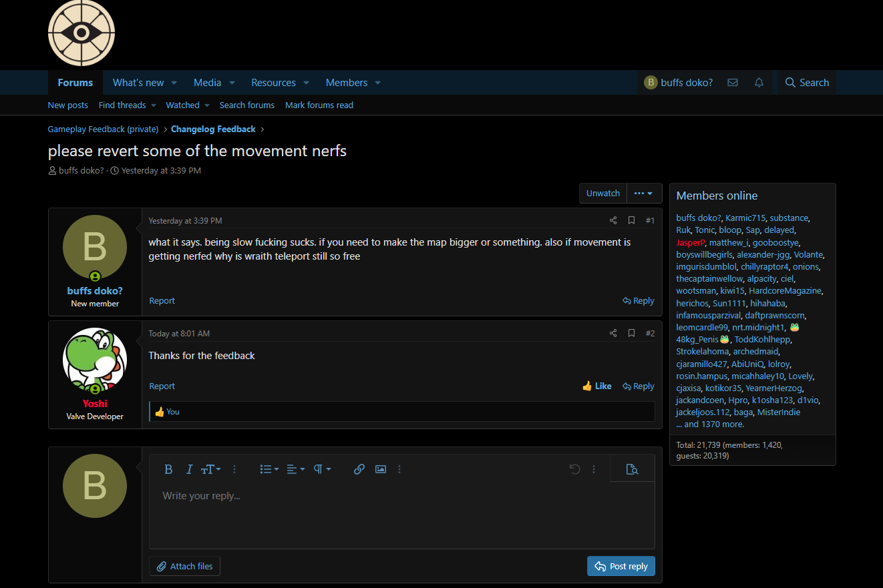This screenshot has width=883, height=588.
Task: Click the forum's eye logo
Action: coord(81,33)
